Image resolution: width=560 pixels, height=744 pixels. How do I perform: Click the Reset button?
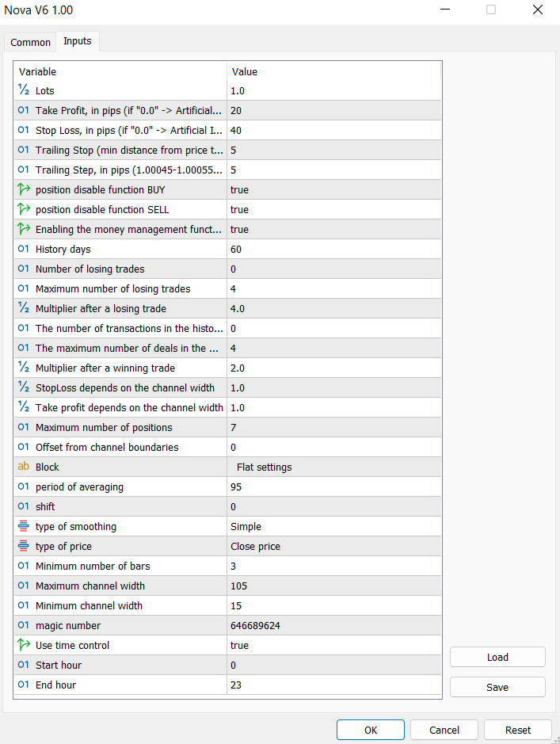coord(518,730)
